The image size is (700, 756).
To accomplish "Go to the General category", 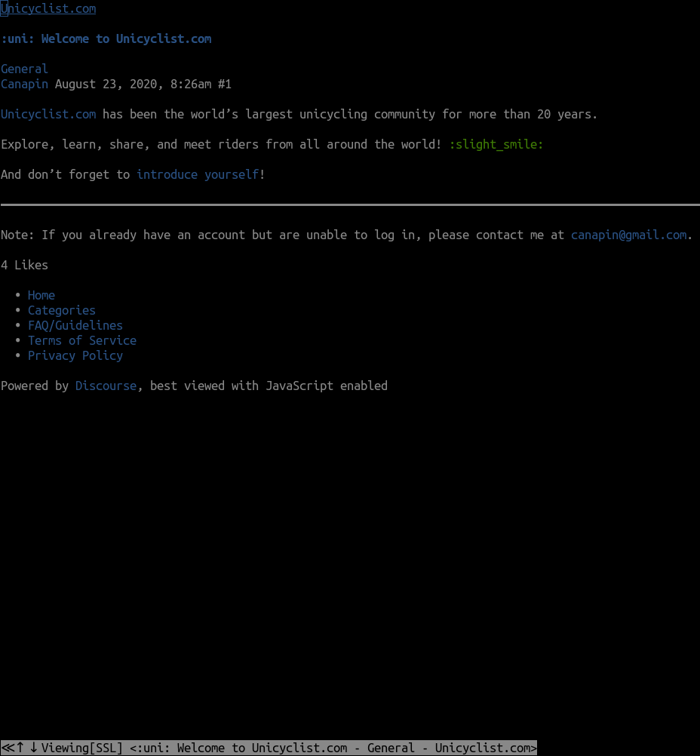I will (x=24, y=69).
